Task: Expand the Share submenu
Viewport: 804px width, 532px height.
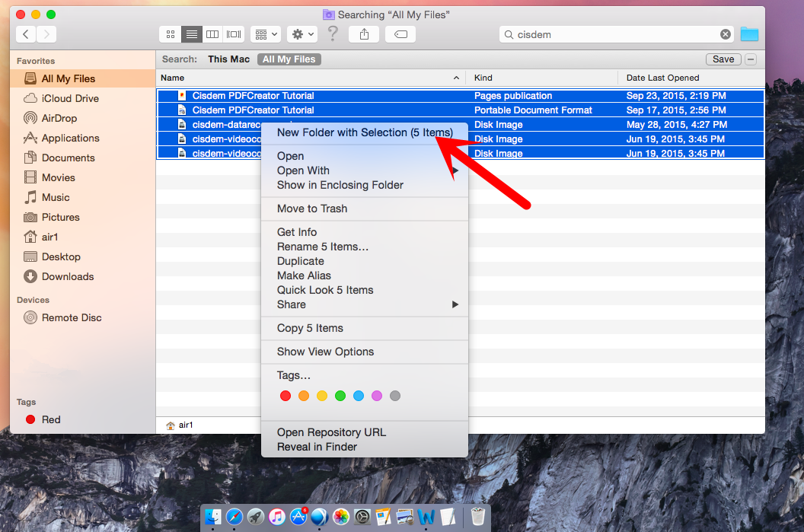Action: point(365,304)
